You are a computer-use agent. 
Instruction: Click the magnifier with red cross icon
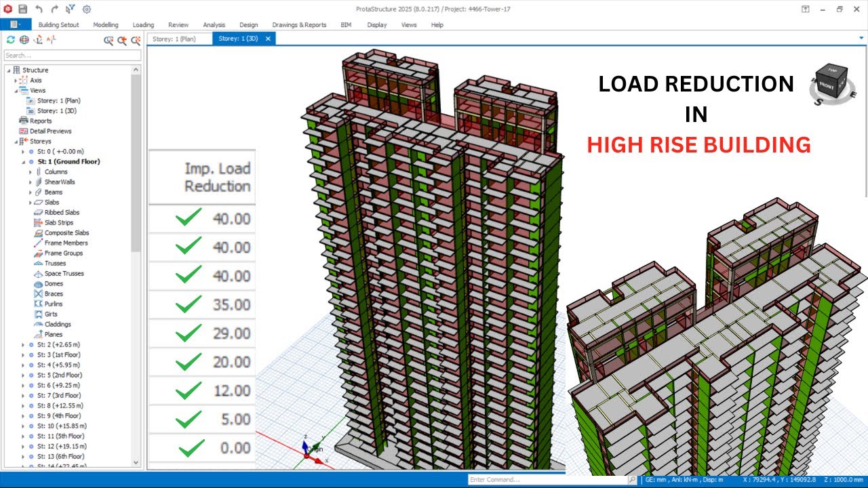pyautogui.click(x=136, y=40)
